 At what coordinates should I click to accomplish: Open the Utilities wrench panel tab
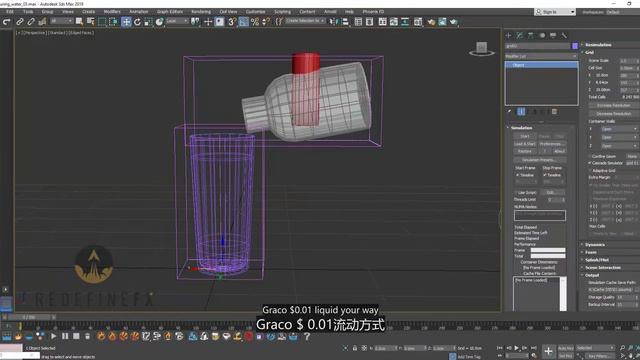tap(564, 36)
